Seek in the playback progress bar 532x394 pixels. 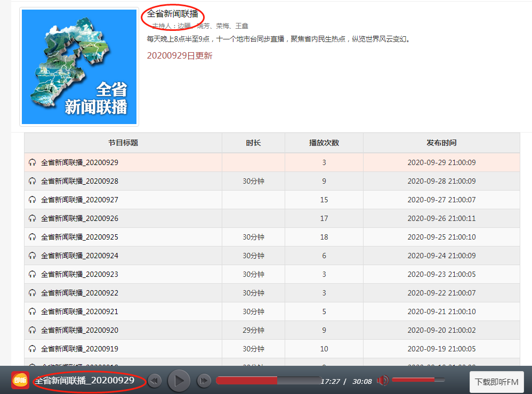[x=268, y=380]
